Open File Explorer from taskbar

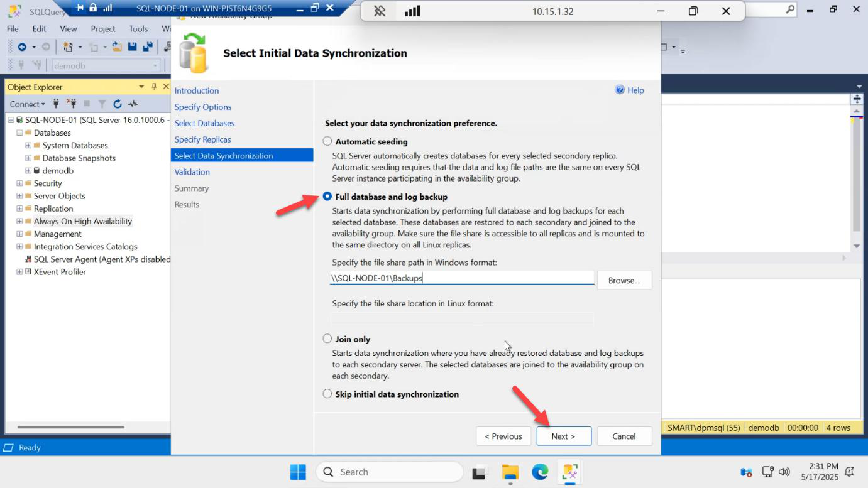(510, 472)
